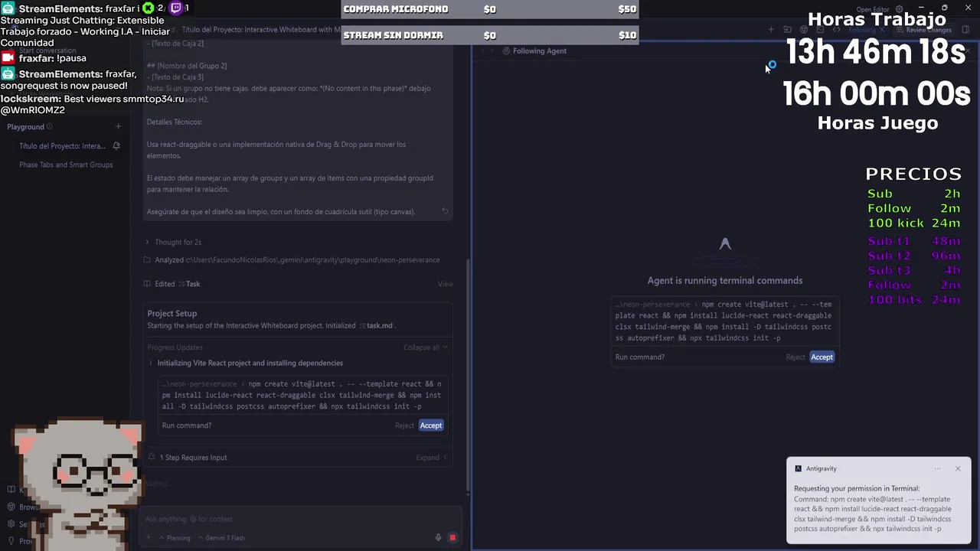Screen dimensions: 980x551
Task: Close the Antigravity notification toast
Action: coord(958,468)
